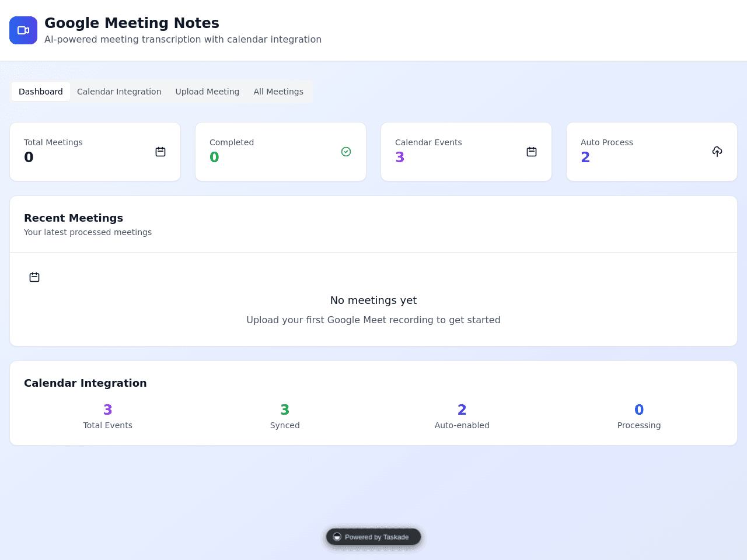Image resolution: width=747 pixels, height=560 pixels.
Task: Click the Calendar Integration section heading
Action: [x=85, y=383]
